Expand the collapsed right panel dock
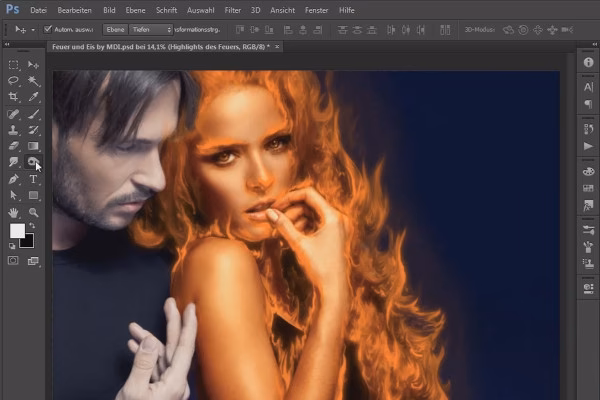This screenshot has width=600, height=400. coord(590,46)
